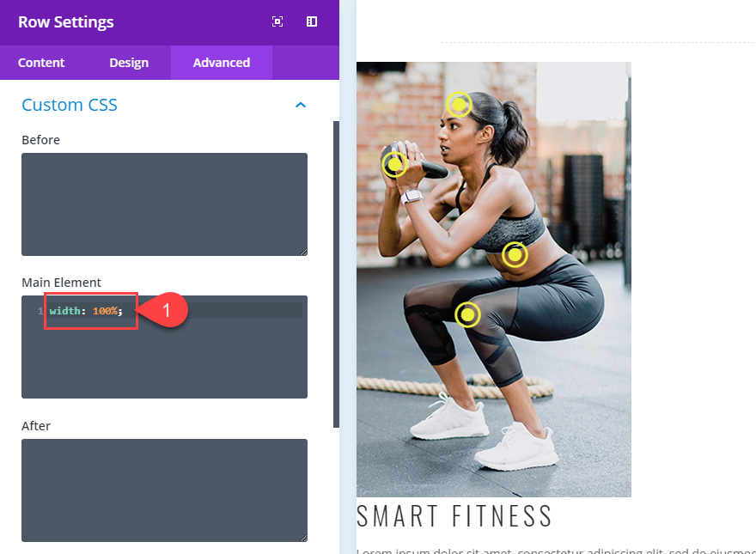Screen dimensions: 756x554
Task: Collapse the Custom CSS section chevron
Action: pos(301,105)
